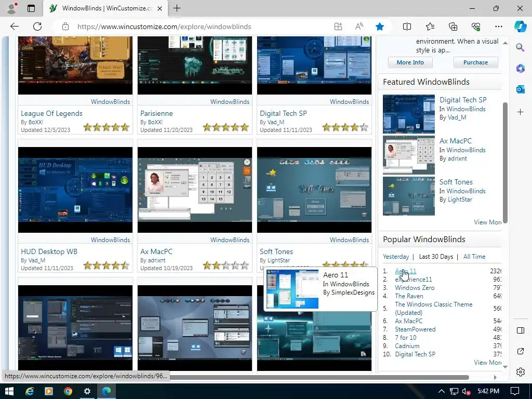Open the Favorites list icon

click(430, 26)
